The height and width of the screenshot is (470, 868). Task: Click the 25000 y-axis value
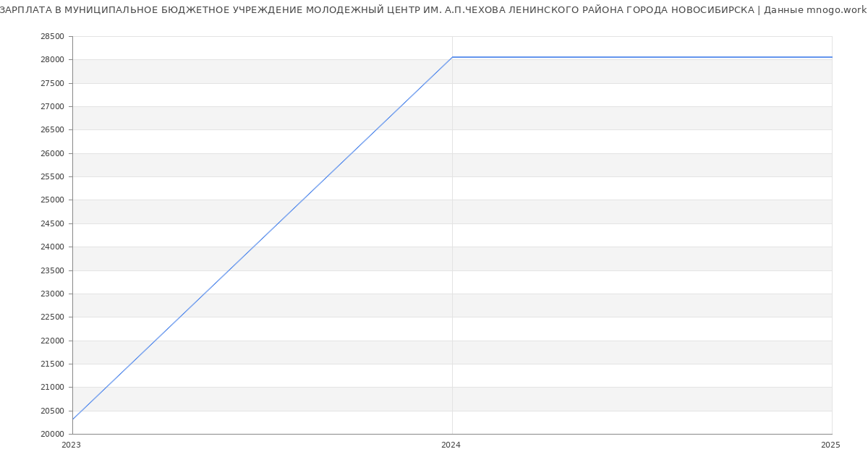tap(52, 200)
